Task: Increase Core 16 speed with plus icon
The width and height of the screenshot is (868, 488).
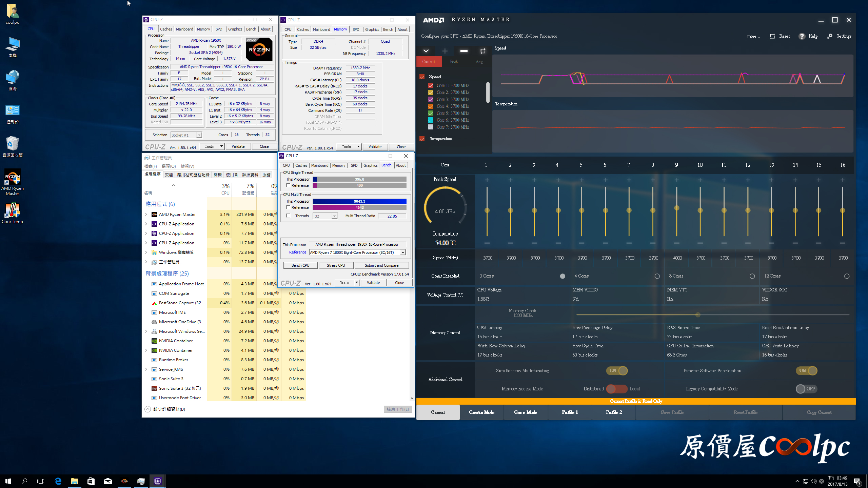Action: pyautogui.click(x=842, y=180)
